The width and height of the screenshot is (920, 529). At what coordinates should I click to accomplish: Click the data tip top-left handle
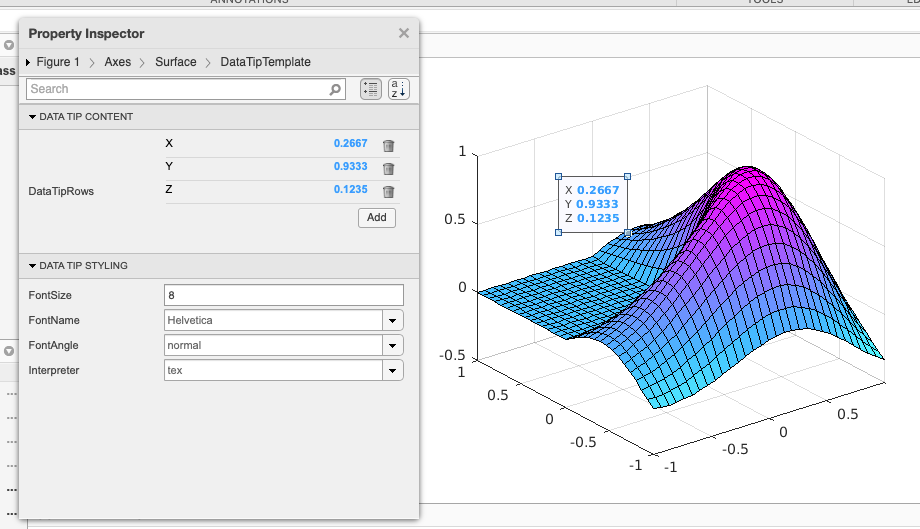tap(559, 177)
